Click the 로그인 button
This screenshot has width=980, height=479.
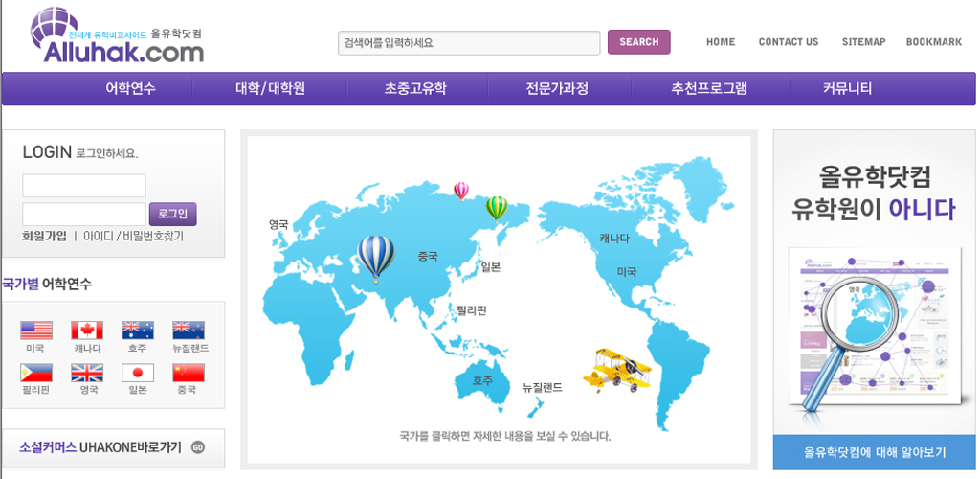coord(172,214)
